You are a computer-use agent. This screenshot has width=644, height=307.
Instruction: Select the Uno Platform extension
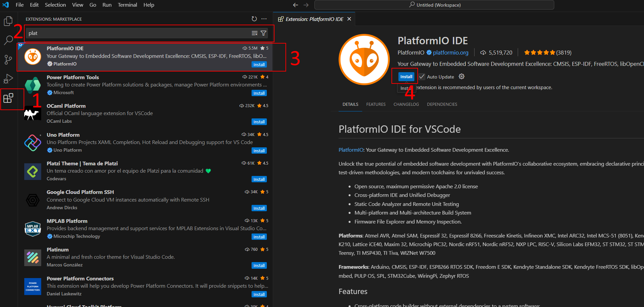(145, 143)
